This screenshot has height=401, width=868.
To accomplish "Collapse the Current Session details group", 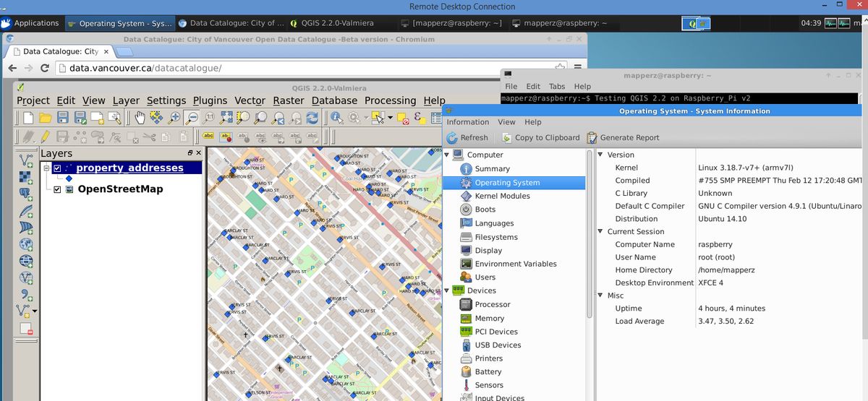I will [600, 231].
